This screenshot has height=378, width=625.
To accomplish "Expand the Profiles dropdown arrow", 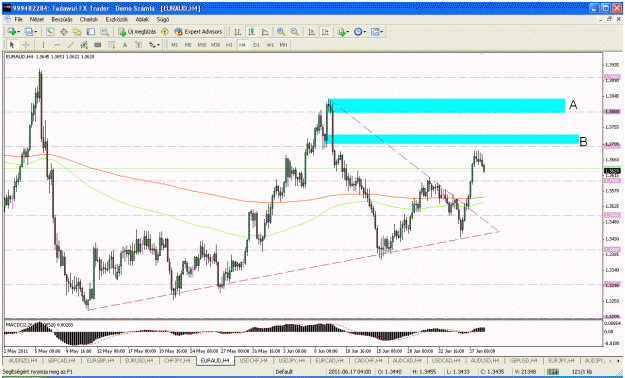I will click(x=35, y=32).
